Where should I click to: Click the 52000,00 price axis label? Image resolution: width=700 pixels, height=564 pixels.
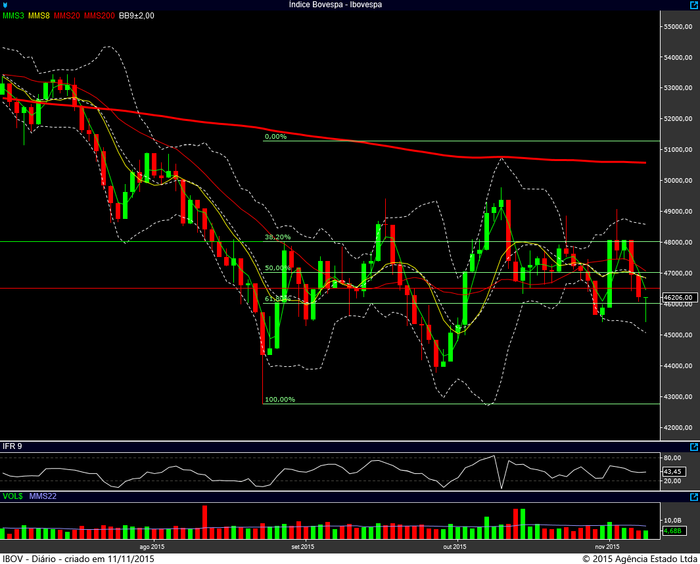678,119
